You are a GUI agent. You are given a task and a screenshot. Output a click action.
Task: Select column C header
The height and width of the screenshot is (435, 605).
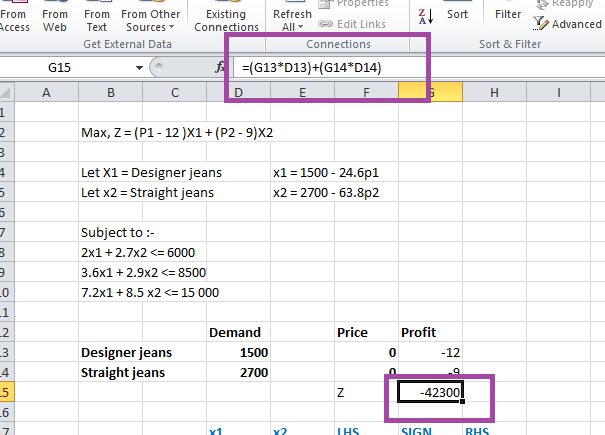point(175,93)
